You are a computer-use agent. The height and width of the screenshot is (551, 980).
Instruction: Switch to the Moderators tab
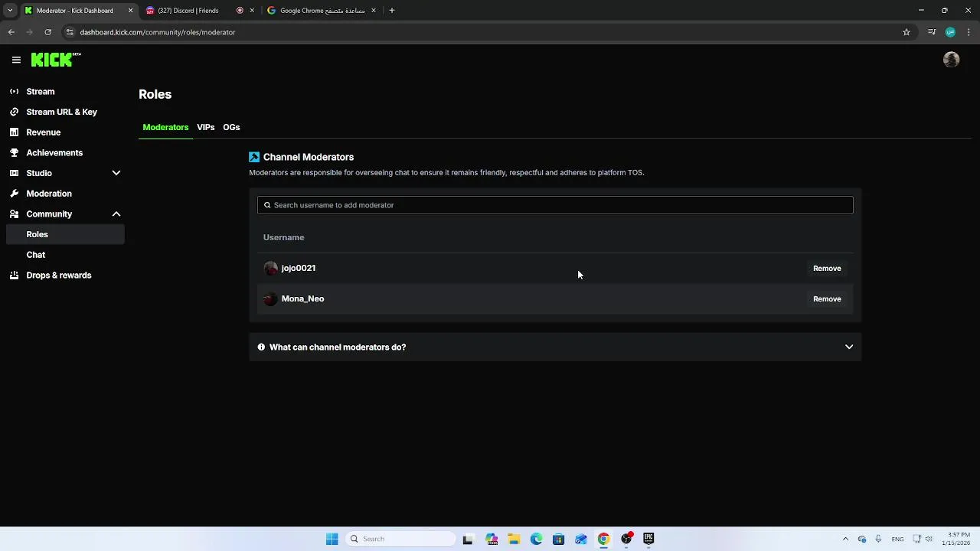coord(165,127)
